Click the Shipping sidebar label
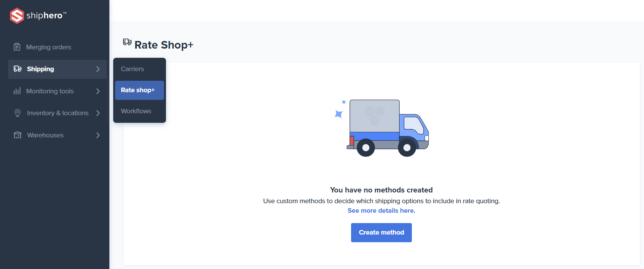 point(41,69)
